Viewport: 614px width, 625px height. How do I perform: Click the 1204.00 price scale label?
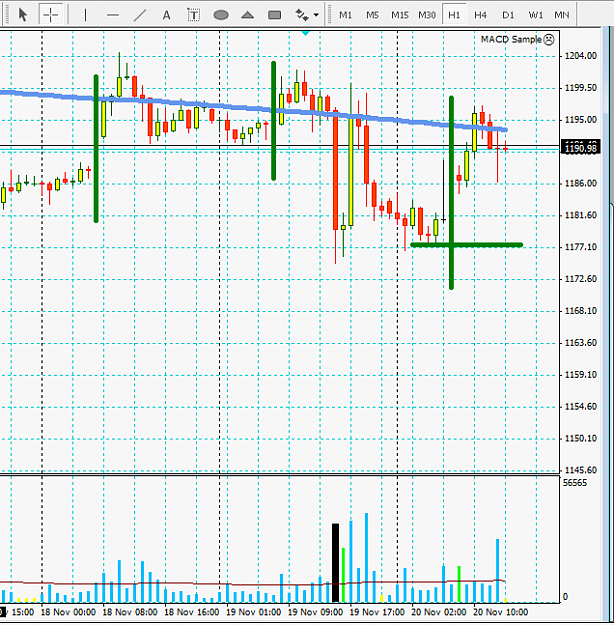pyautogui.click(x=581, y=56)
